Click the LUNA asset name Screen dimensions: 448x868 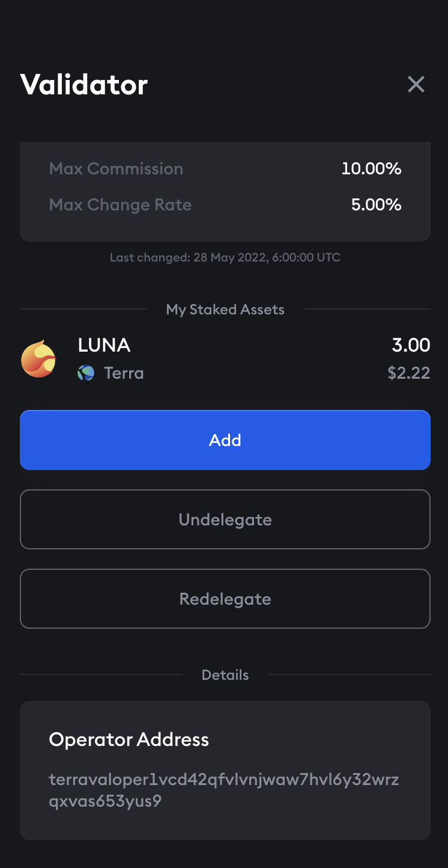pyautogui.click(x=104, y=345)
